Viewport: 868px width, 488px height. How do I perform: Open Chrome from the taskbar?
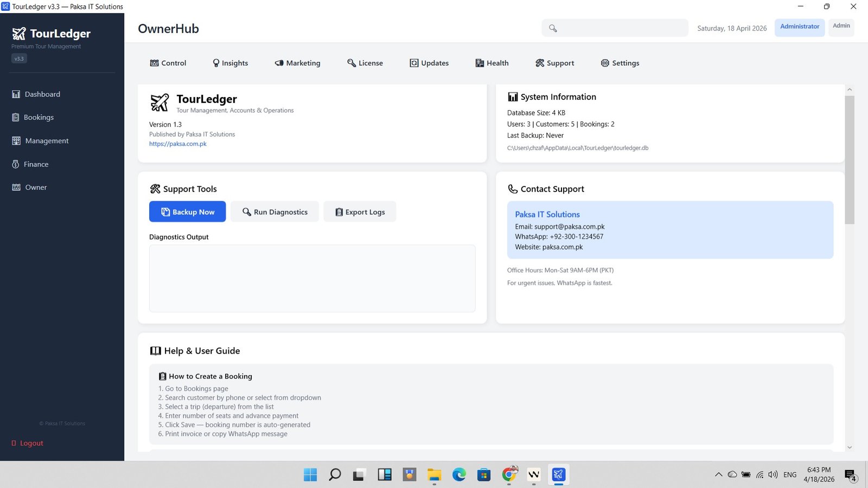pyautogui.click(x=509, y=475)
